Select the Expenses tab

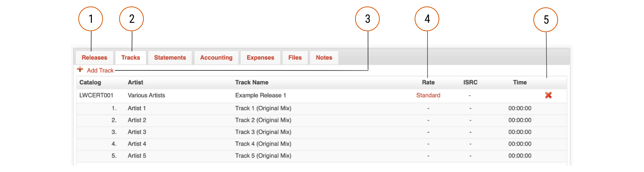point(261,58)
